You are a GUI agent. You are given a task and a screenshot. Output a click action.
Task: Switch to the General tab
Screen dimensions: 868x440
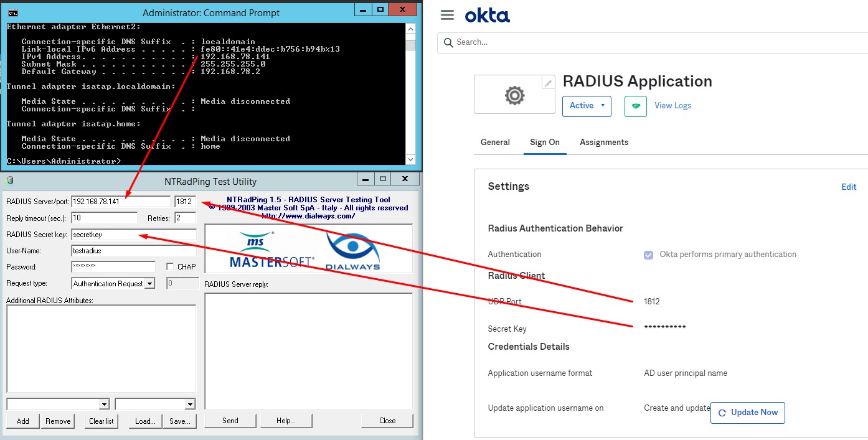(495, 143)
